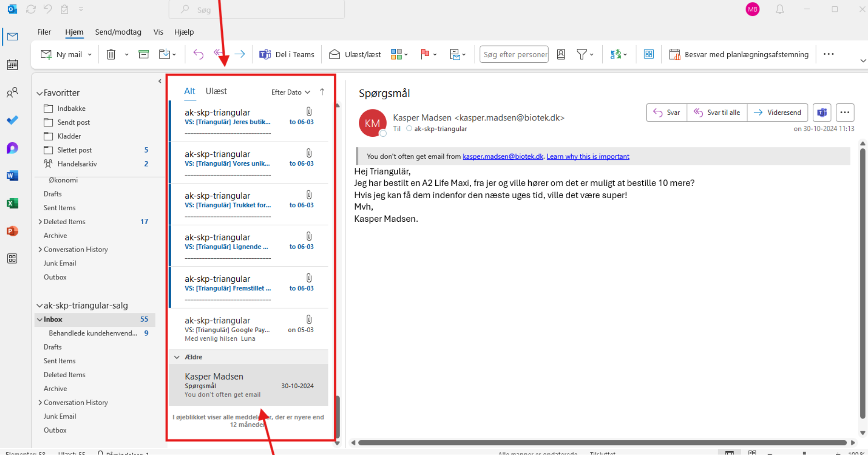Screen dimensions: 868x455
Task: Click the Svar til alle button
Action: click(x=717, y=112)
